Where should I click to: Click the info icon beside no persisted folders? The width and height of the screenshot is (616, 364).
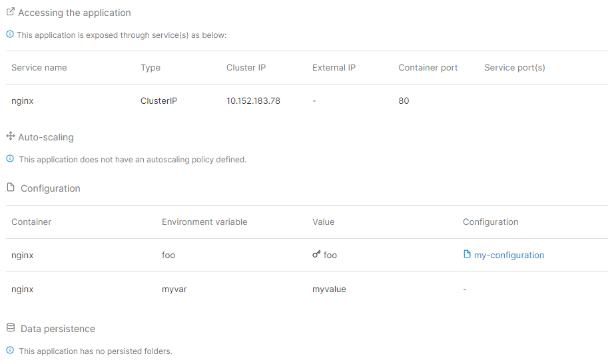point(10,350)
